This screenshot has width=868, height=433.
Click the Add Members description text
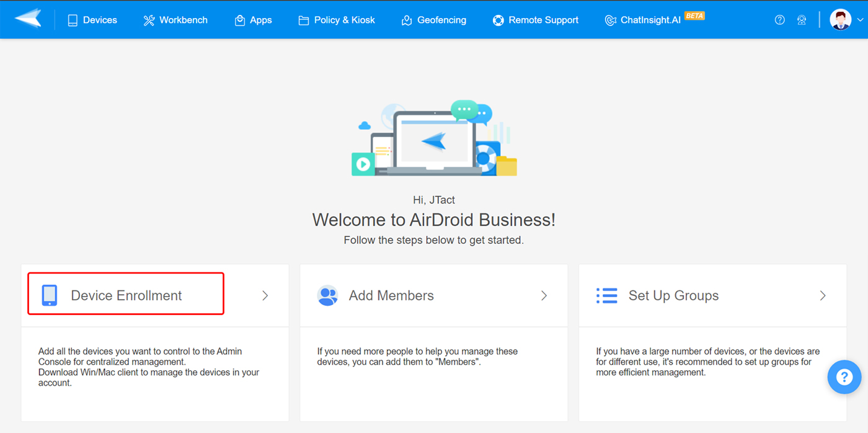click(417, 357)
